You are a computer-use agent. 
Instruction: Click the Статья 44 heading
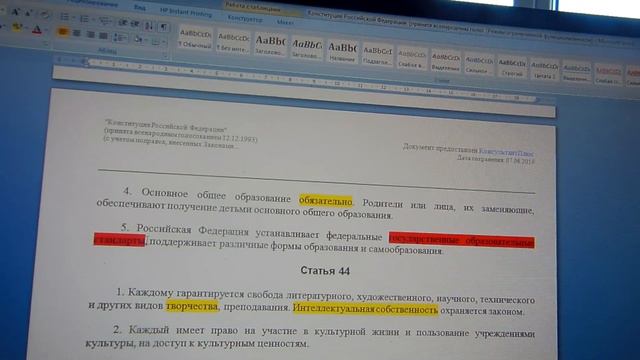325,271
